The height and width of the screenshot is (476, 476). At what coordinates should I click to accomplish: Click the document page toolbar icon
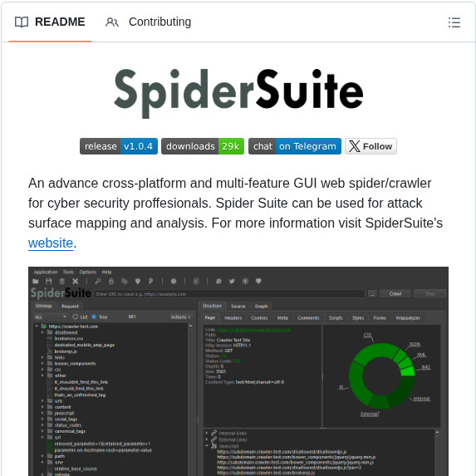(x=196, y=282)
